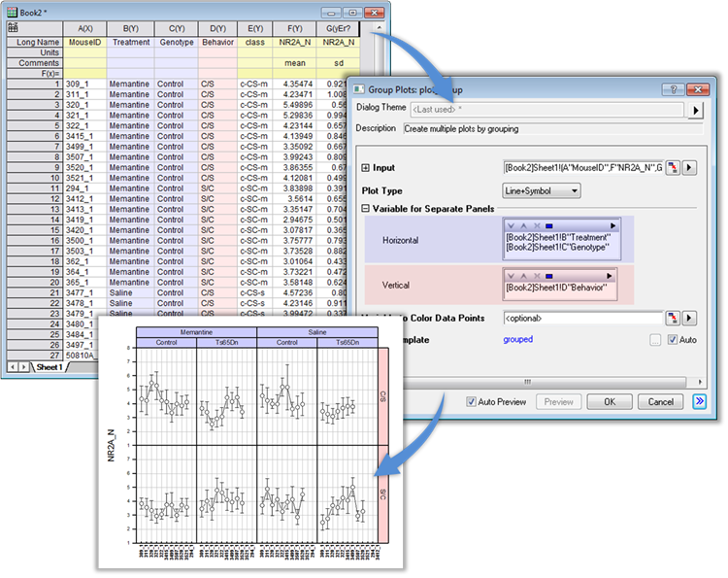Select the B(Y) column header

(x=129, y=29)
